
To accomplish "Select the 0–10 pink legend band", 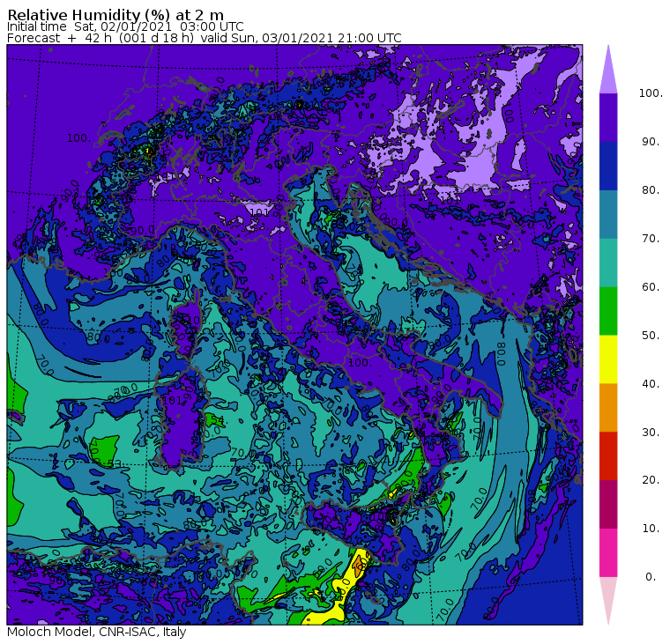I will pyautogui.click(x=608, y=553).
